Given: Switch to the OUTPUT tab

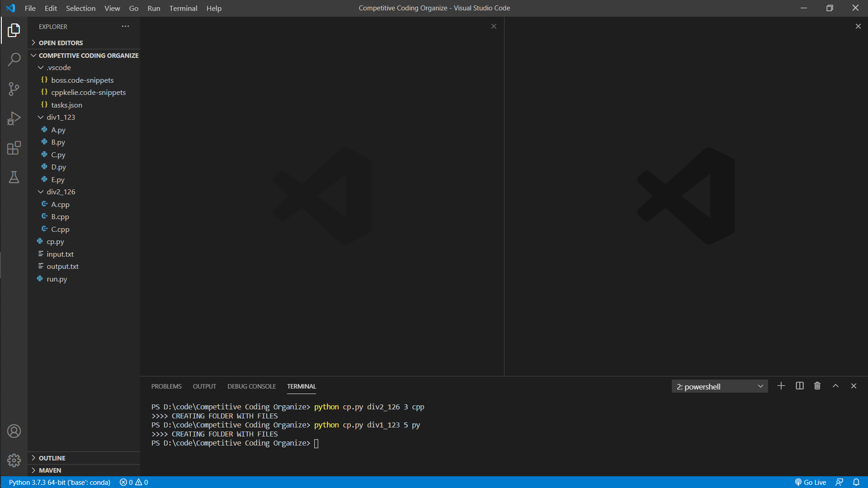Looking at the screenshot, I should 204,386.
